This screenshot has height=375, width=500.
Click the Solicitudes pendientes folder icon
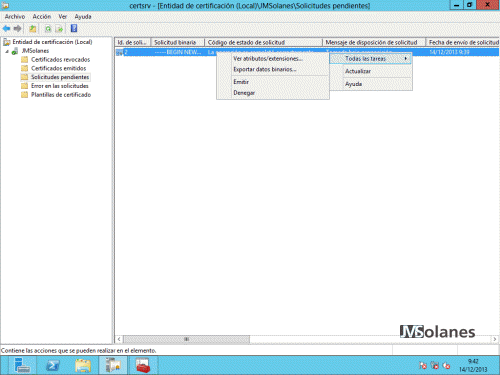tap(24, 77)
